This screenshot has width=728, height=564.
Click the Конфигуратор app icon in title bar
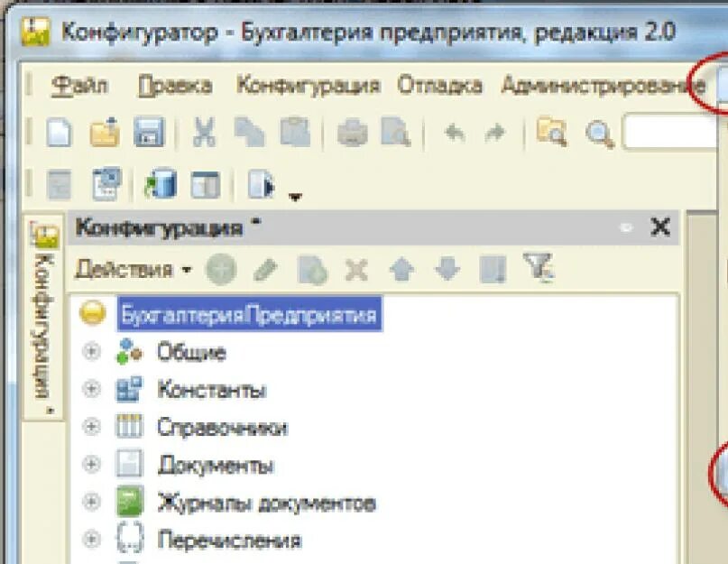tap(36, 32)
